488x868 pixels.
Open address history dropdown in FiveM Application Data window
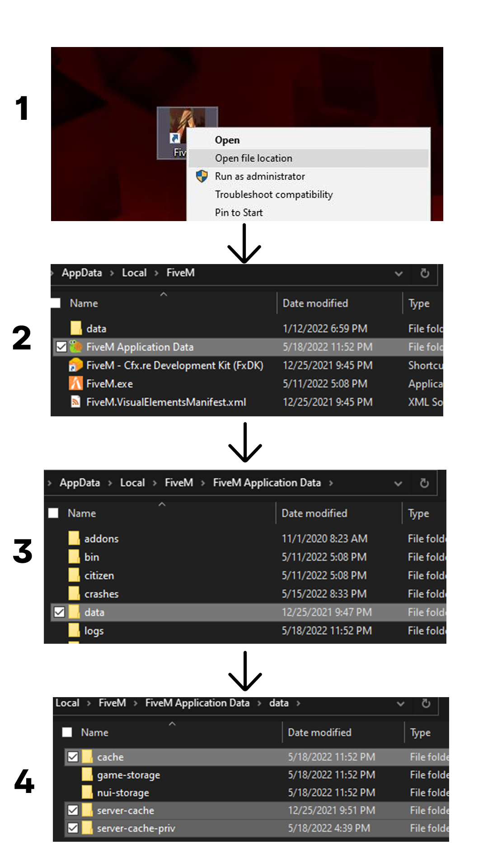click(398, 484)
